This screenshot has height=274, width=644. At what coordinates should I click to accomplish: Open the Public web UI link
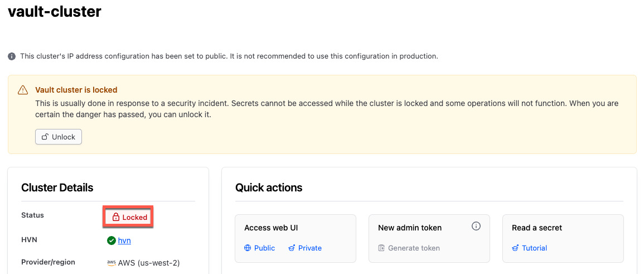click(264, 248)
